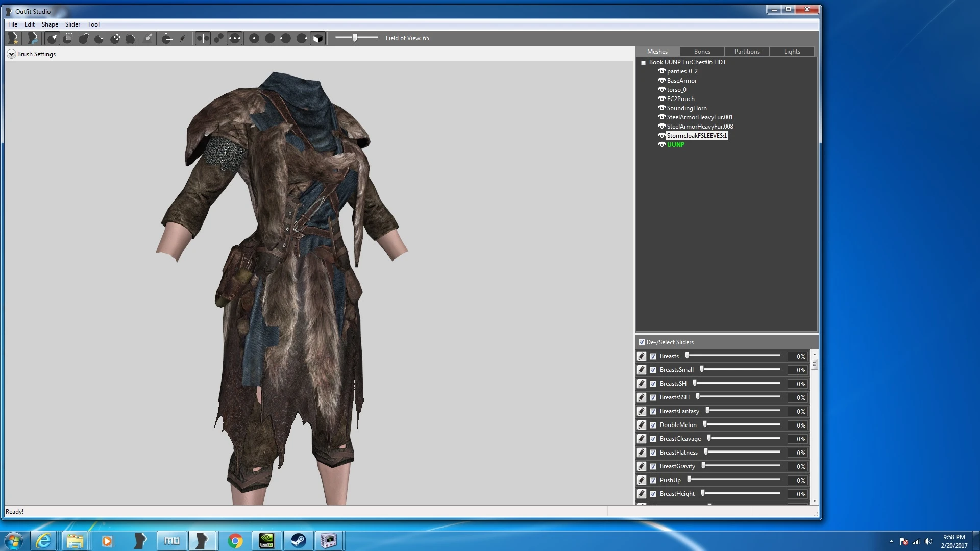Click edit pencil for BreastsSH slider
The image size is (980, 551).
click(x=642, y=384)
